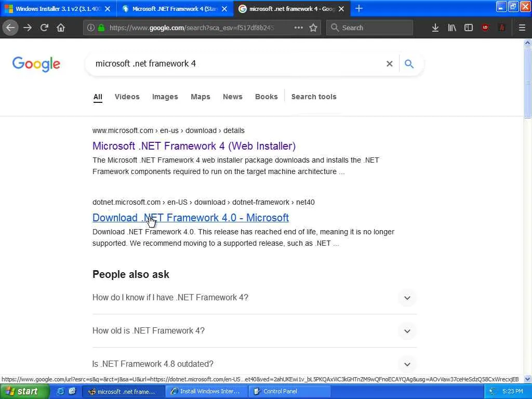The height and width of the screenshot is (399, 532).
Task: Click the red extension icon beside uBlock
Action: pyautogui.click(x=502, y=28)
